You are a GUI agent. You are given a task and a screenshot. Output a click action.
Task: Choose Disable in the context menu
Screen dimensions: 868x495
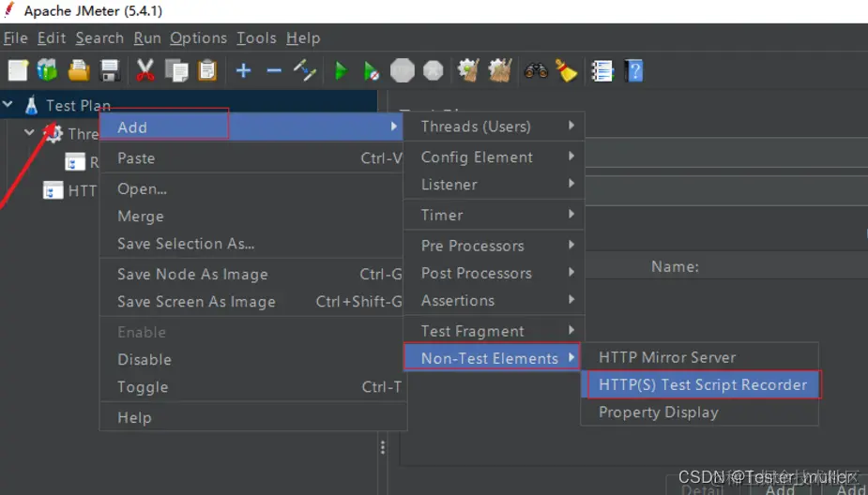[x=251, y=359]
